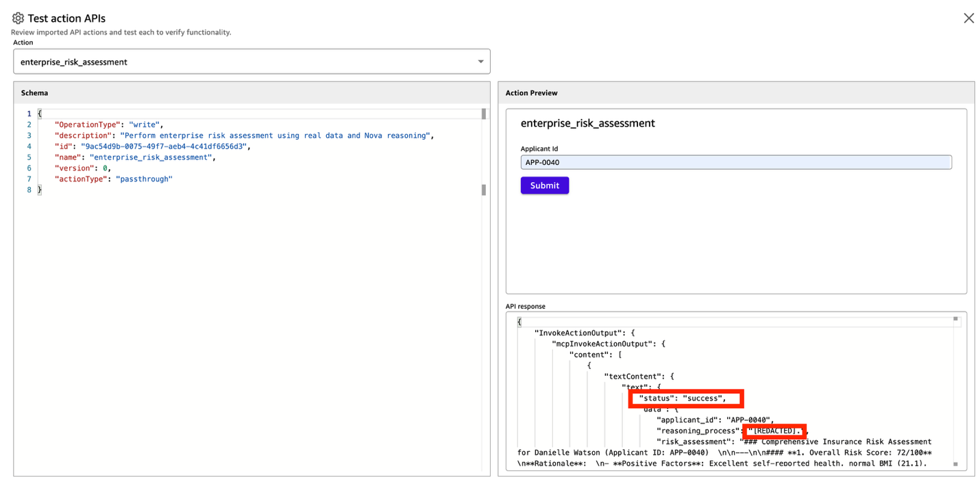Click the "applicant_id" line in API response

[714, 420]
